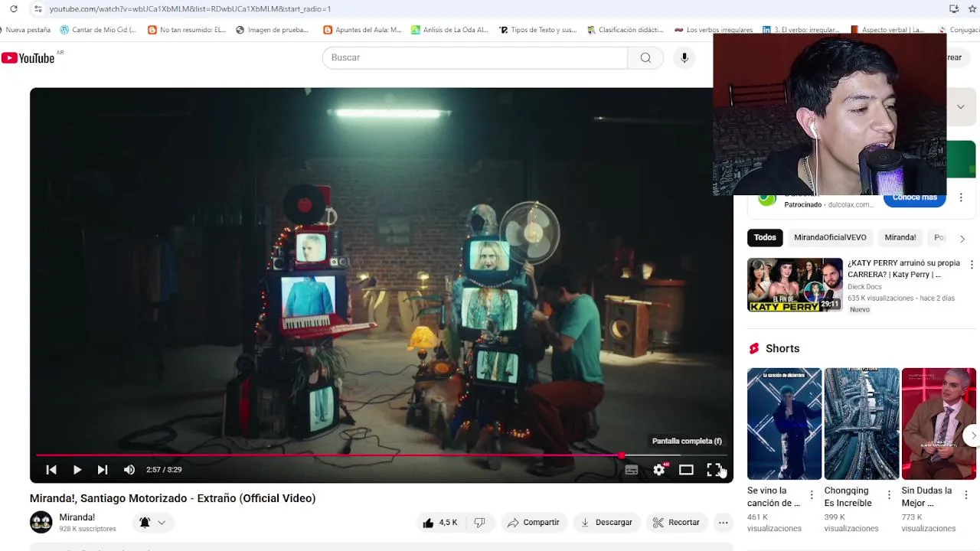Collapse the panel with the chevron above the ad

(x=961, y=106)
